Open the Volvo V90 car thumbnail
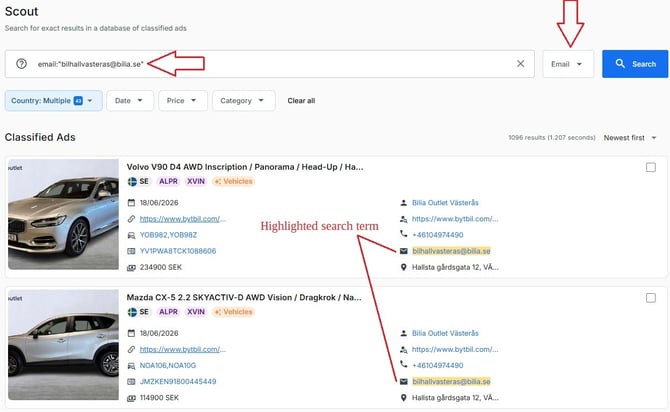The width and height of the screenshot is (670, 412). click(63, 214)
